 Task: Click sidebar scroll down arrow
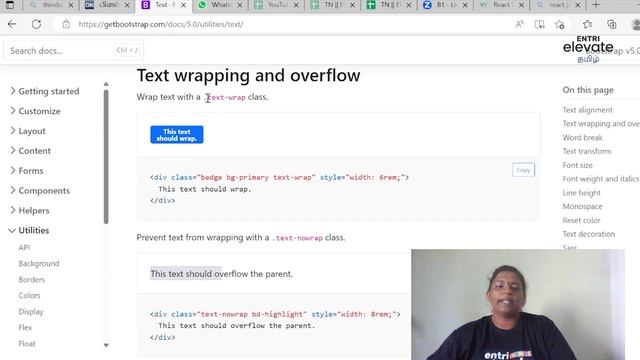[x=106, y=345]
